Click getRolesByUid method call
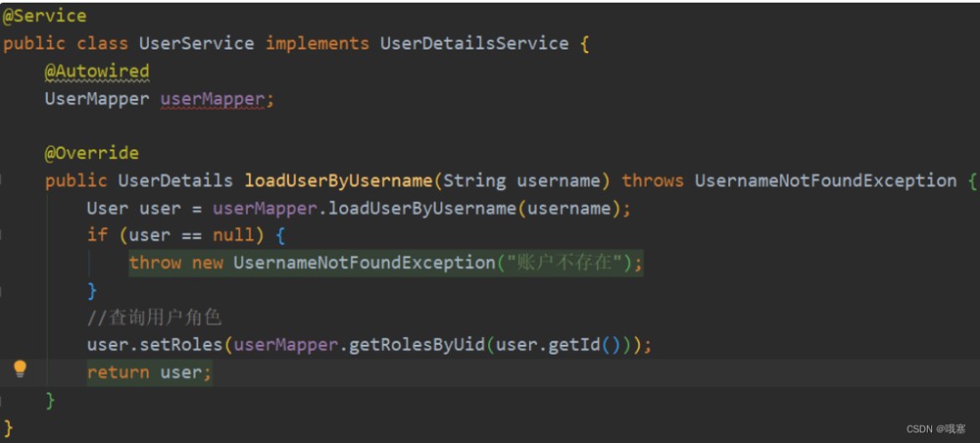Screen dimensions: 980x443 (416, 345)
